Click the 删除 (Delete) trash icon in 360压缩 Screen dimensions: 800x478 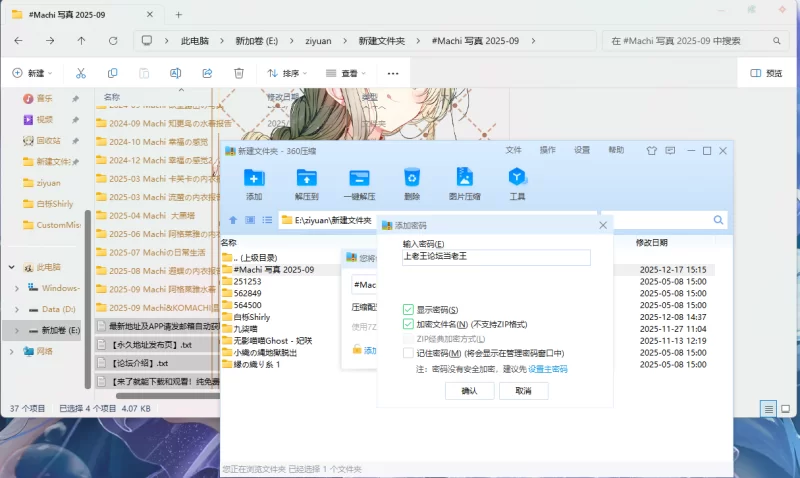[411, 179]
